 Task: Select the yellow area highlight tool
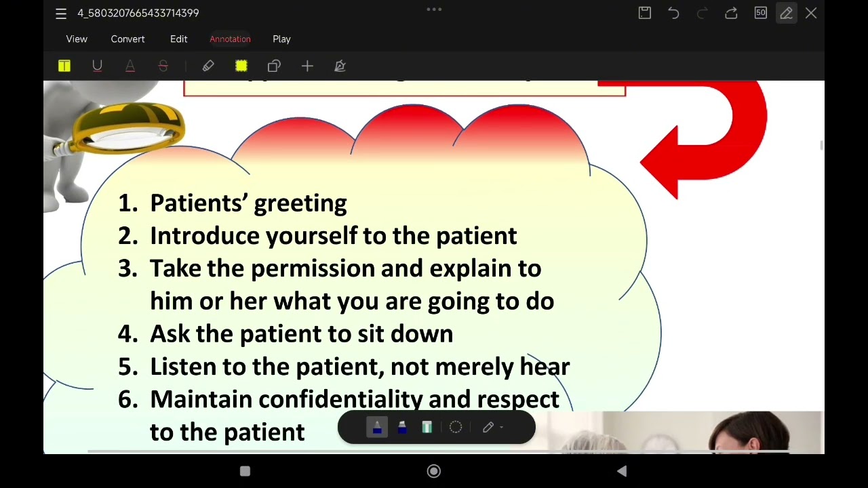(241, 66)
